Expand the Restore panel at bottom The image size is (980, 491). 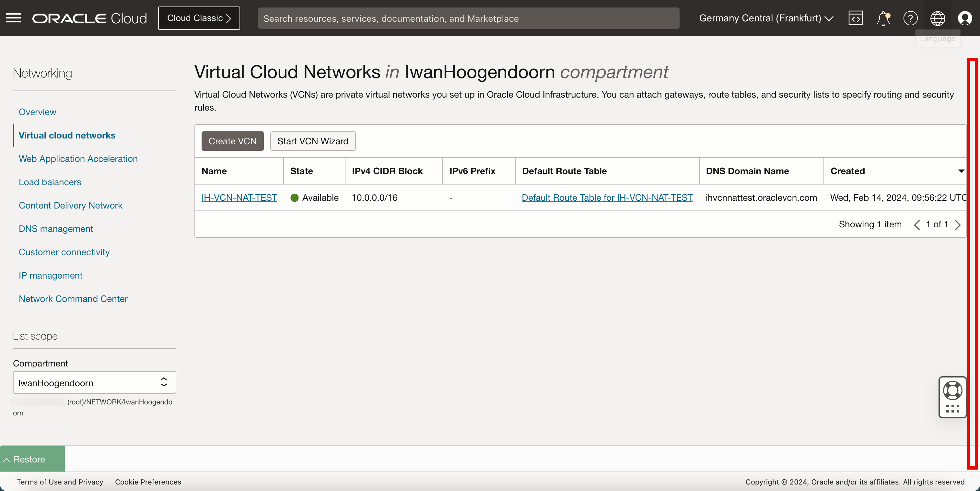[32, 459]
